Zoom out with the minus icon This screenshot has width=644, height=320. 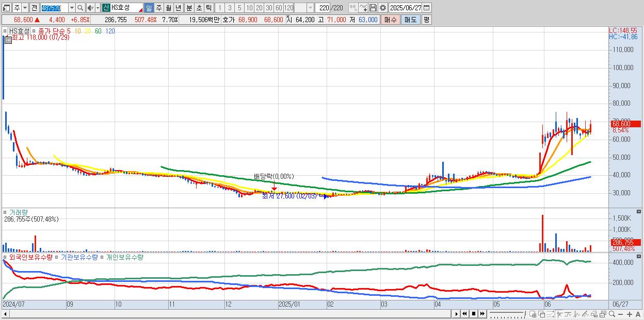[620, 314]
